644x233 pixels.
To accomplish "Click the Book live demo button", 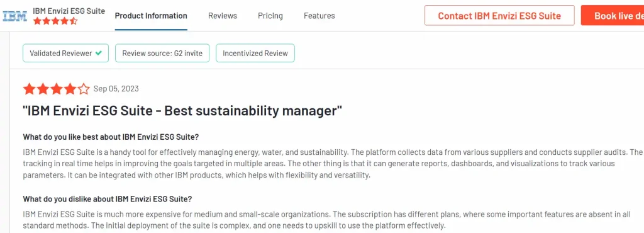I will (x=613, y=16).
